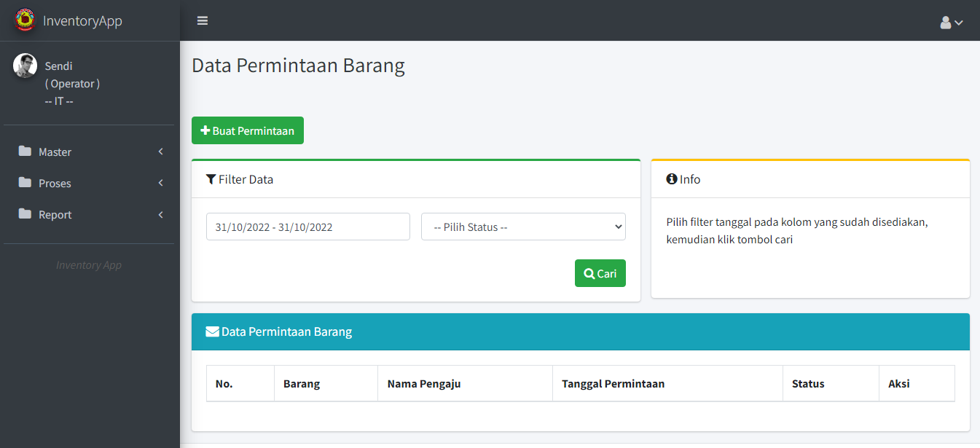The height and width of the screenshot is (448, 980).
Task: Click the Buat Permintaan button
Action: (248, 131)
